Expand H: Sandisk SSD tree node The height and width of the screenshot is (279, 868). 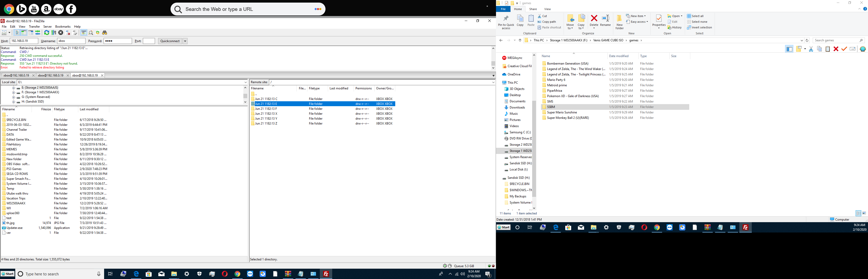coord(14,102)
